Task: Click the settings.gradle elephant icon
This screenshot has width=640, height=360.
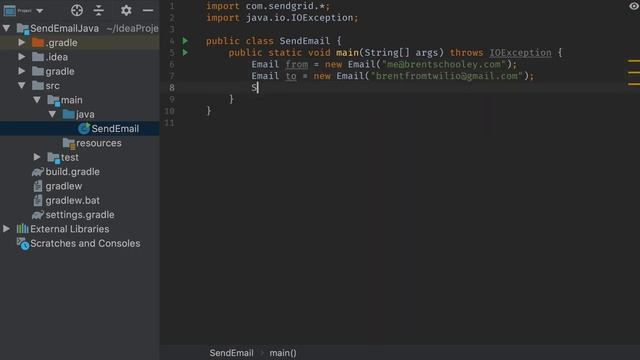Action: 38,215
